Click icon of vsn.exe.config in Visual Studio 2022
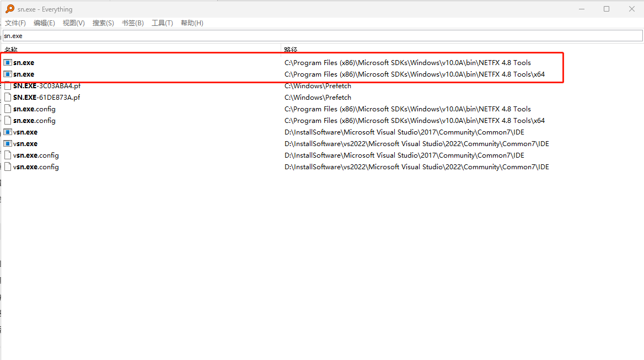Viewport: 644px width, 360px height. pos(7,166)
